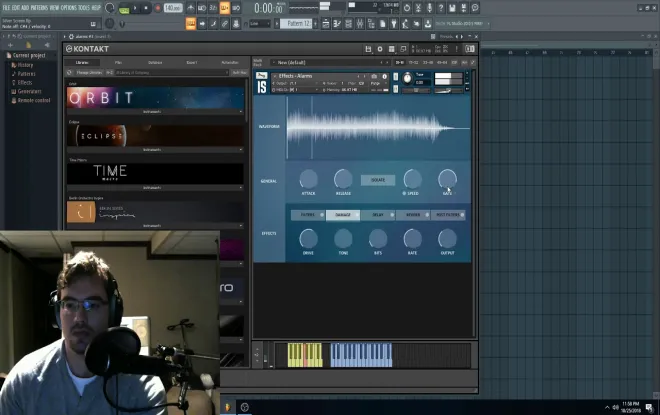660x415 pixels.
Task: Click the Kontakt panic exclamation icon
Action: [x=456, y=49]
